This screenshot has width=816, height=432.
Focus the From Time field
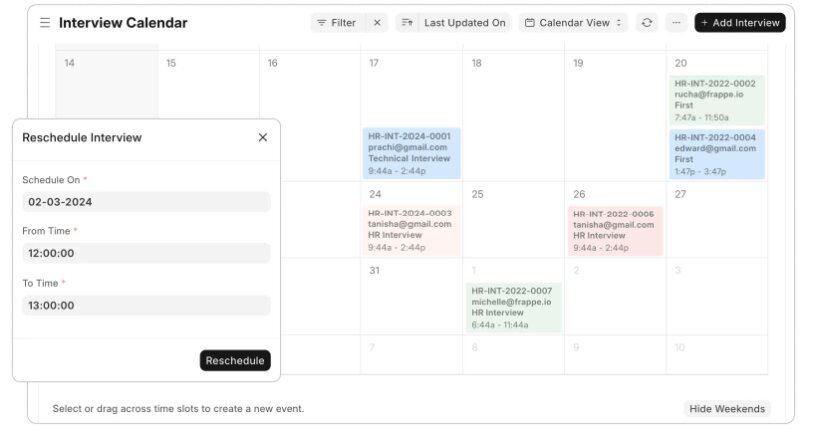[146, 253]
